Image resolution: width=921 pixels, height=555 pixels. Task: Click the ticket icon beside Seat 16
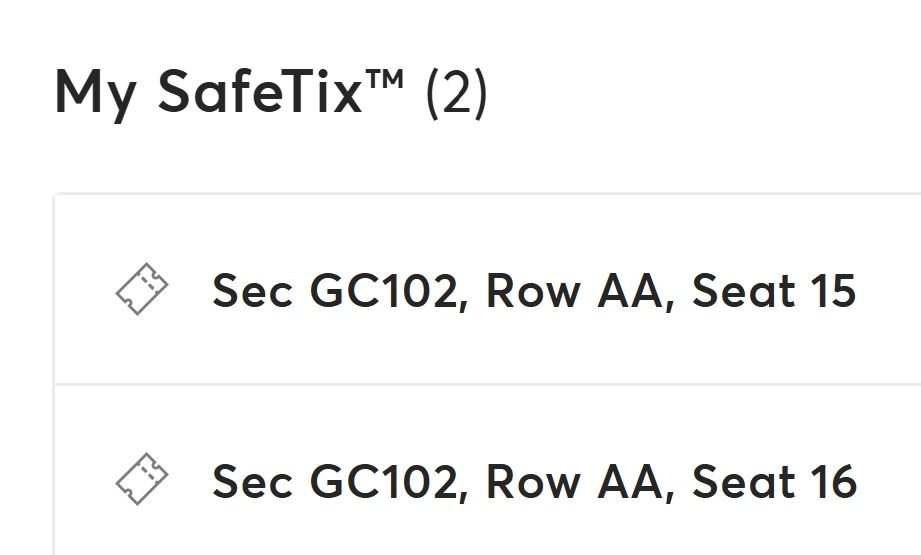point(142,480)
